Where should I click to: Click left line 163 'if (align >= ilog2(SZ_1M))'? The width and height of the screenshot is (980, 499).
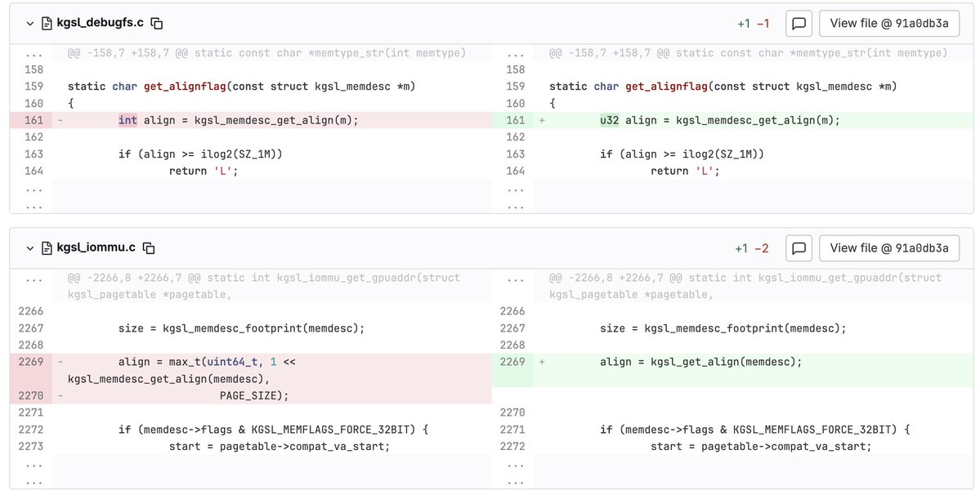click(200, 154)
